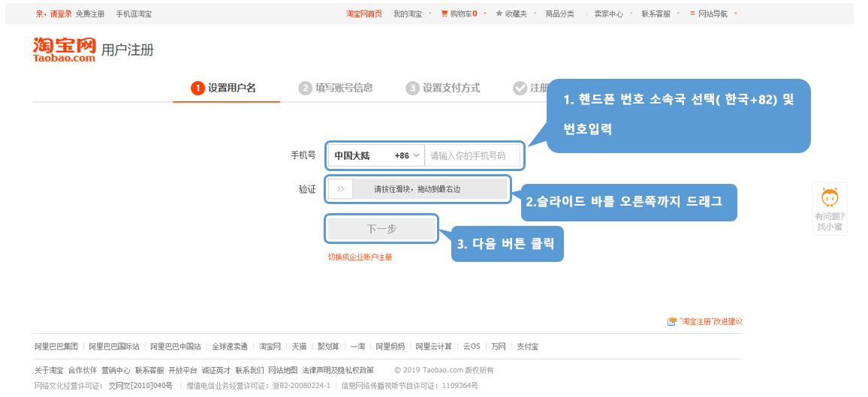Click 淘宝网 footer link
This screenshot has height=397, width=868.
pyautogui.click(x=270, y=347)
